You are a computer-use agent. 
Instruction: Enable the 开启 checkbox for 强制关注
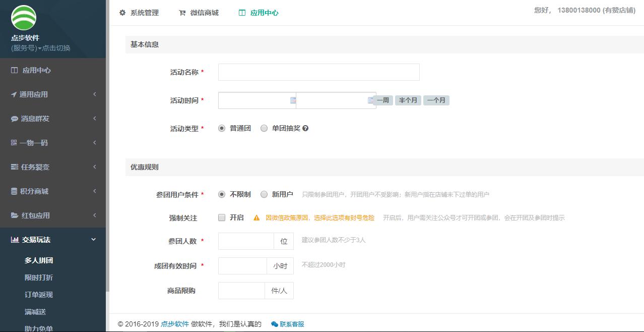pos(221,217)
